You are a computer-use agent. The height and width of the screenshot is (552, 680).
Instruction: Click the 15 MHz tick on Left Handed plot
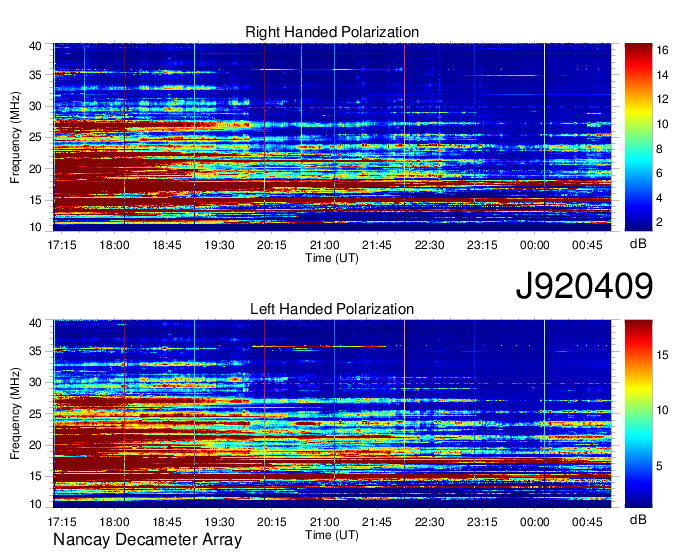[x=35, y=476]
